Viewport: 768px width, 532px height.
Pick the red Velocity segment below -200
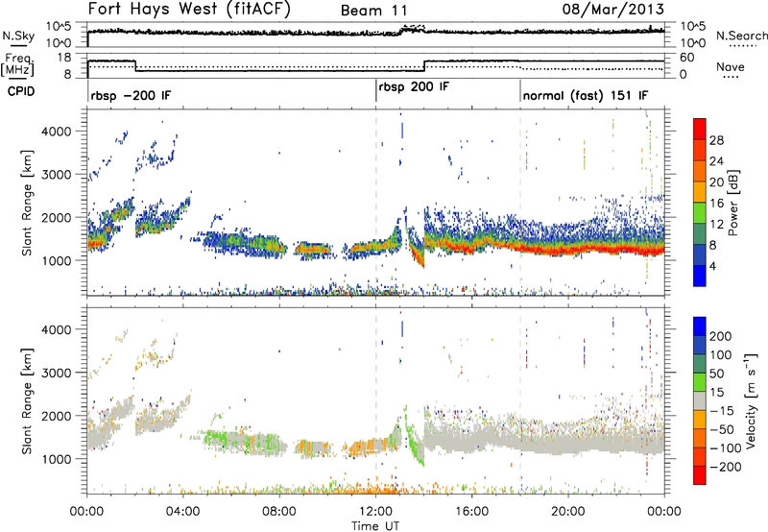point(700,475)
